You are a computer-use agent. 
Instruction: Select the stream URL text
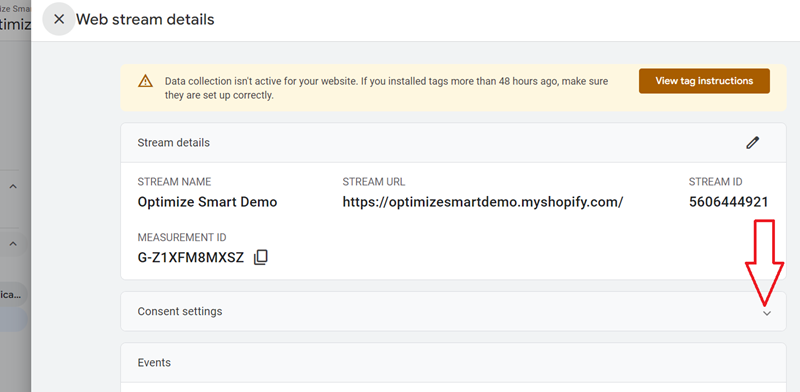pyautogui.click(x=483, y=202)
